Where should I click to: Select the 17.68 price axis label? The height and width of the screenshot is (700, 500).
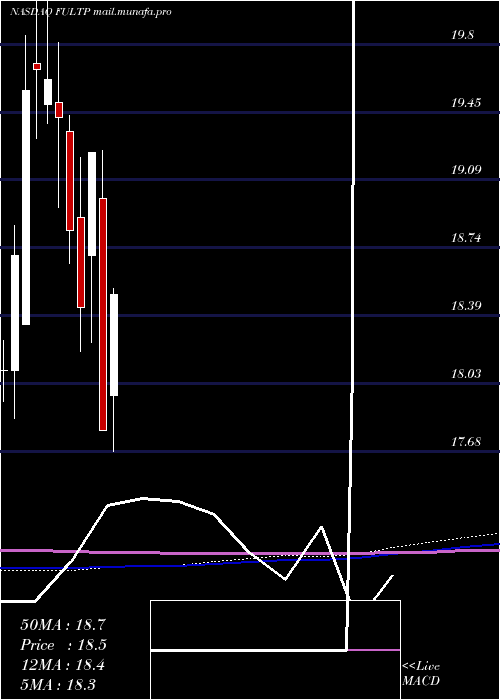point(466,442)
